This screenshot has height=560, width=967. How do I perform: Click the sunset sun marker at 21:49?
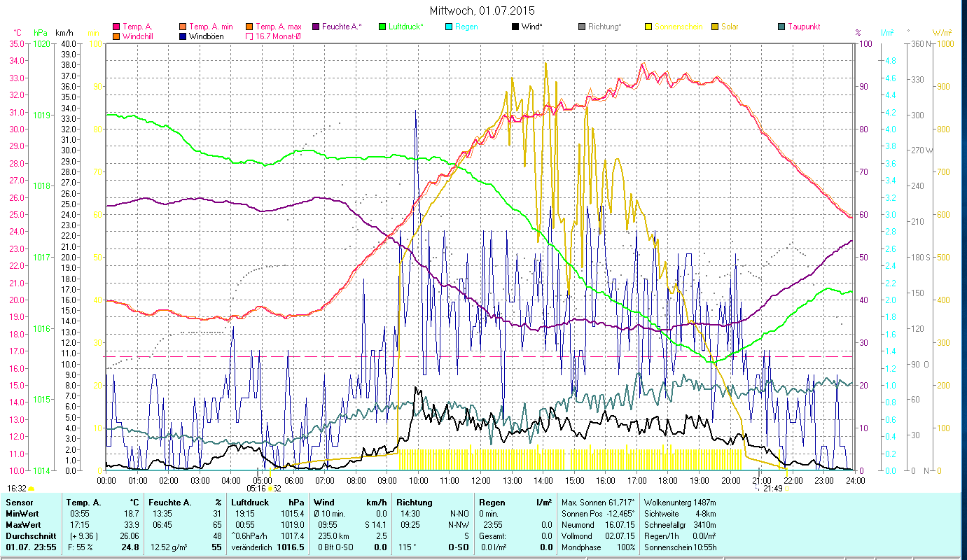pyautogui.click(x=787, y=489)
